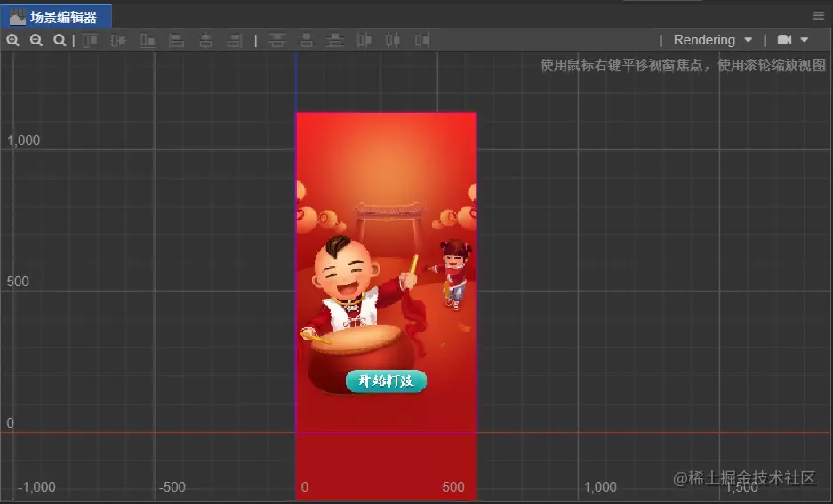The width and height of the screenshot is (833, 504).
Task: Click the zoom out magnifier icon
Action: [x=36, y=40]
